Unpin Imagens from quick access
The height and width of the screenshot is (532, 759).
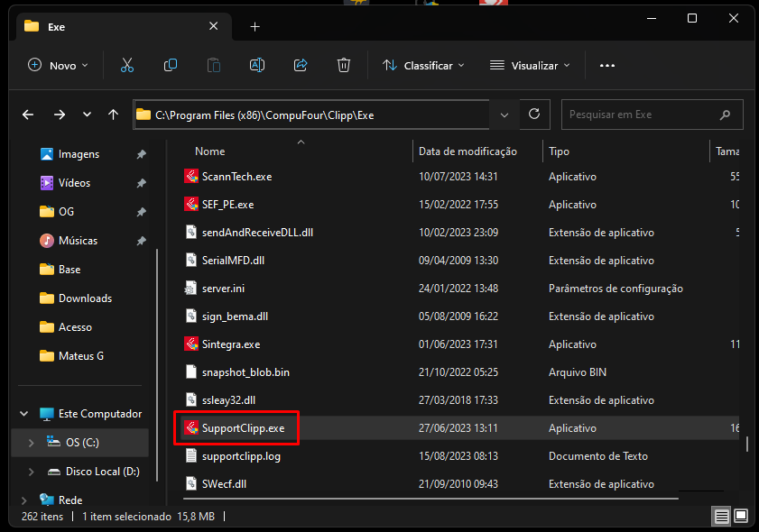[141, 154]
